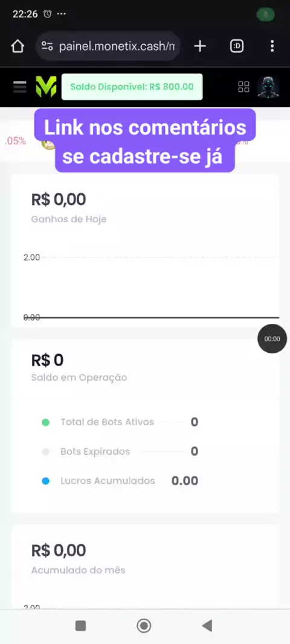Tap Android home circle button
This screenshot has width=290, height=644.
click(x=144, y=626)
